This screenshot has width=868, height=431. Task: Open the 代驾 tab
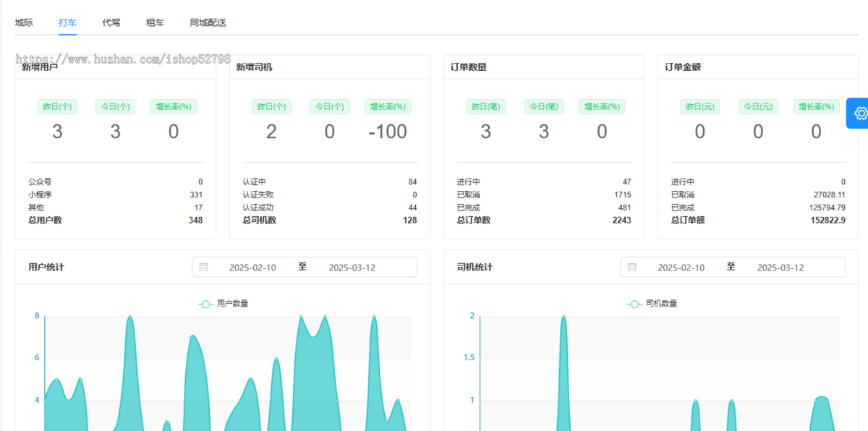[x=111, y=22]
